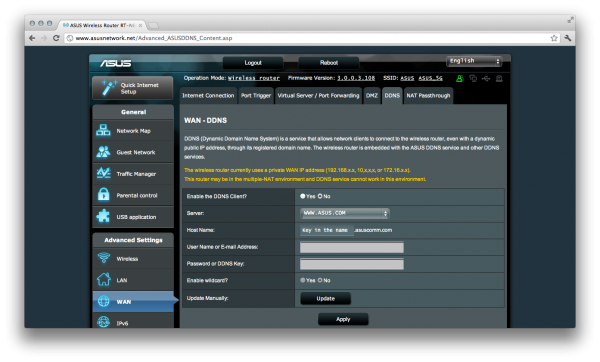This screenshot has height=362, width=600.
Task: Click the client status monitor icon
Action: coord(473,78)
